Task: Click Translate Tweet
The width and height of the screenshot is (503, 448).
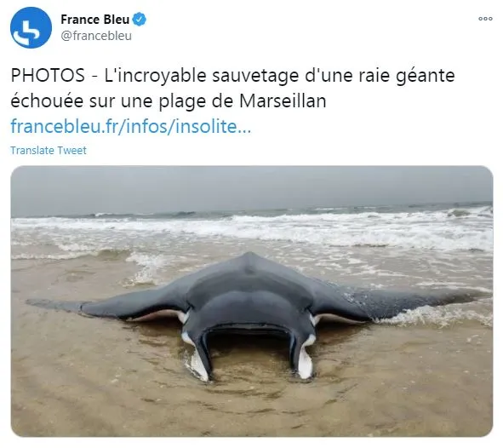Action: [x=49, y=150]
